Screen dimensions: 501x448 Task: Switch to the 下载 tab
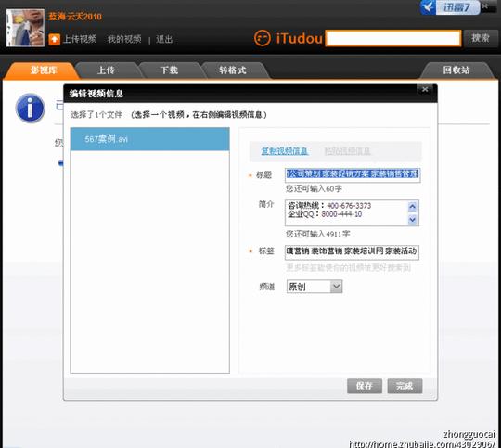pyautogui.click(x=169, y=70)
